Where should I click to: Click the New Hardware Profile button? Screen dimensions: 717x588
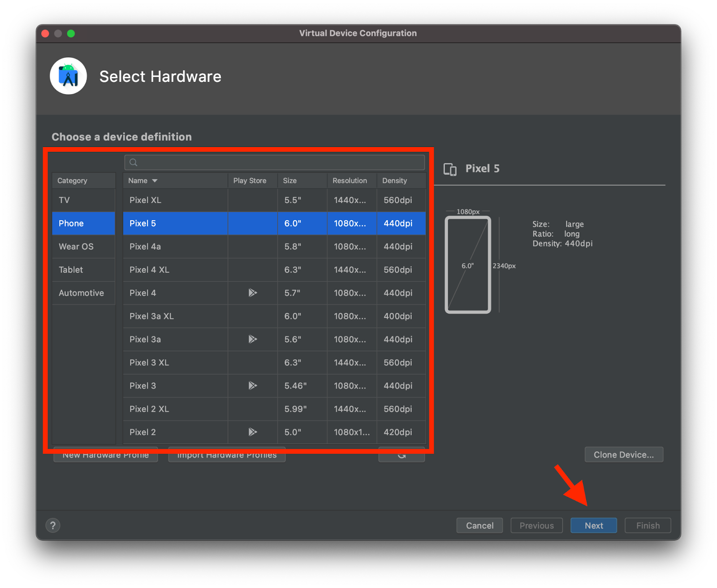[106, 456]
